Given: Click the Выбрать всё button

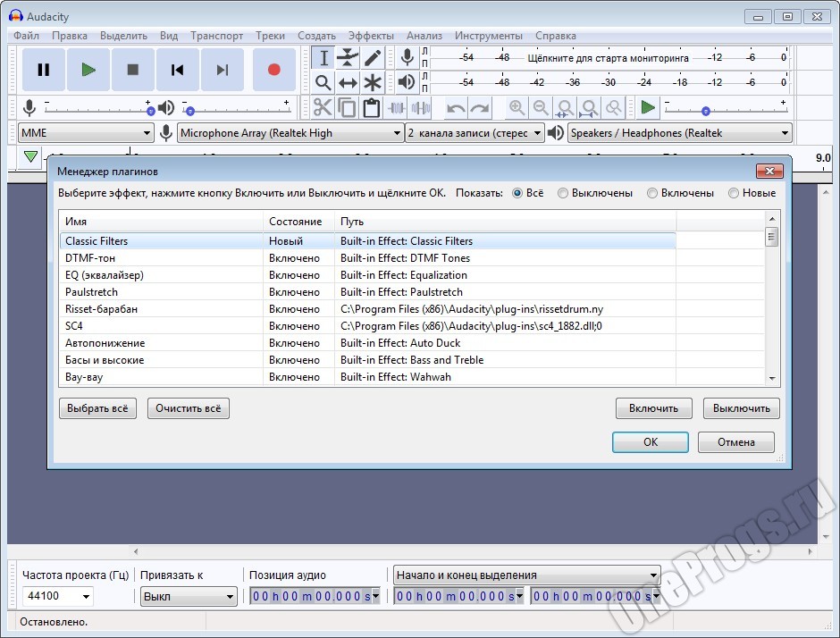Looking at the screenshot, I should click(x=97, y=408).
